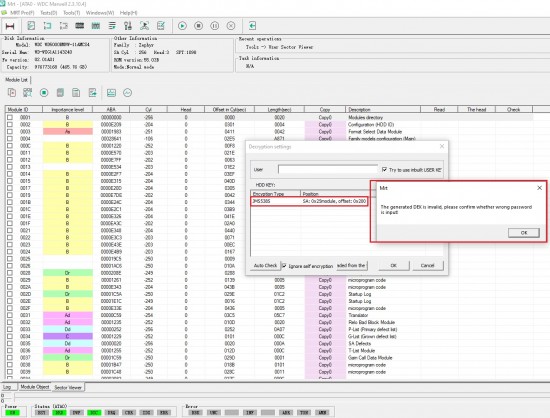This screenshot has height=418, width=550.
Task: Click the export document icon under Module List
Action: coord(93,93)
